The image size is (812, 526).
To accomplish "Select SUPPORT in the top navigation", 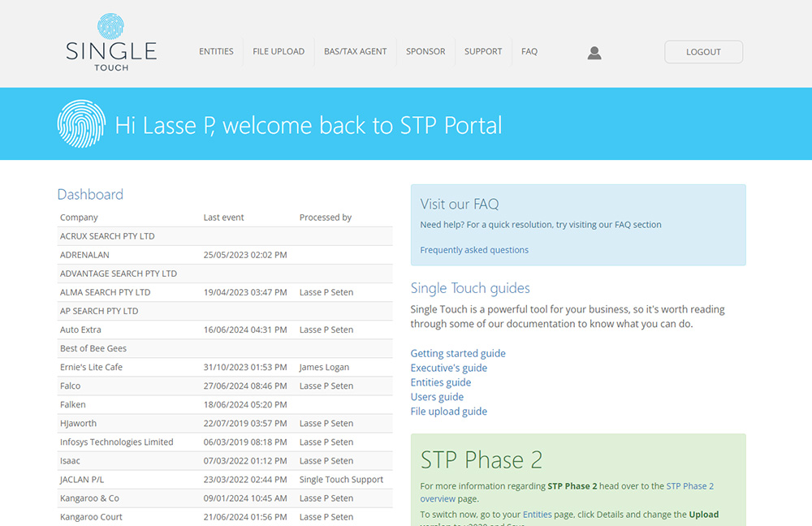I will point(483,51).
